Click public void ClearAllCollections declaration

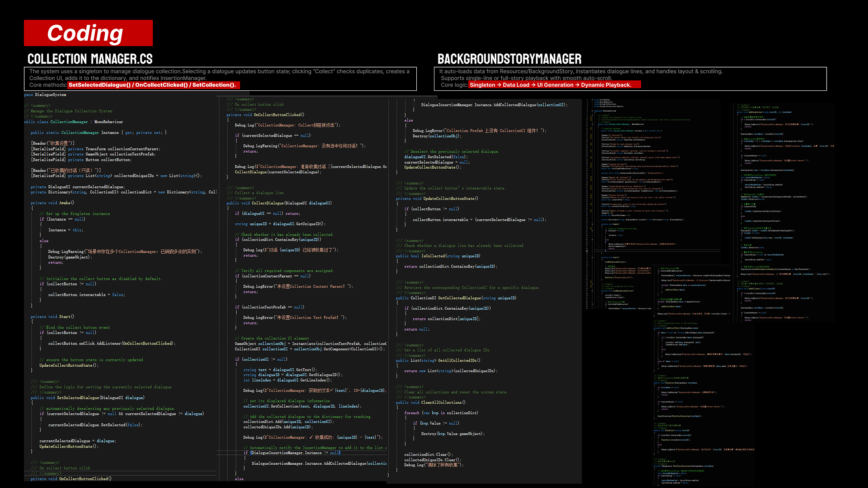click(430, 402)
